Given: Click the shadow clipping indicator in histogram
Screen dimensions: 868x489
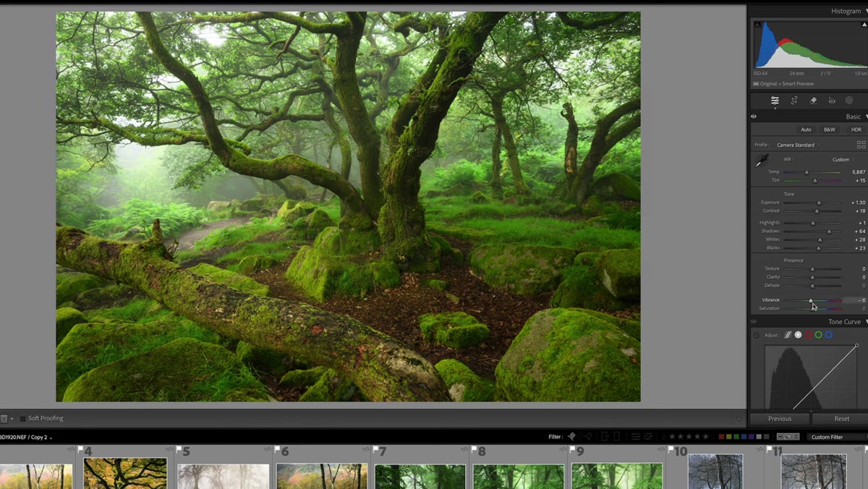Looking at the screenshot, I should [757, 25].
